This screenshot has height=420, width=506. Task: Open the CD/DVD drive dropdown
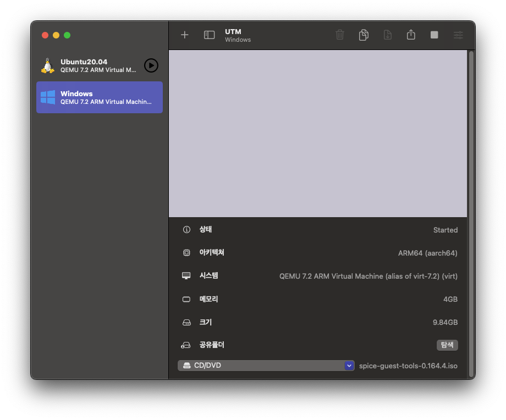coord(266,366)
